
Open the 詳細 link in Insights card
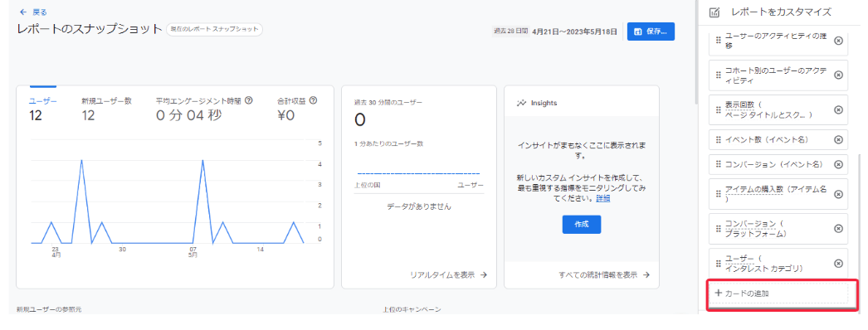[x=602, y=198]
